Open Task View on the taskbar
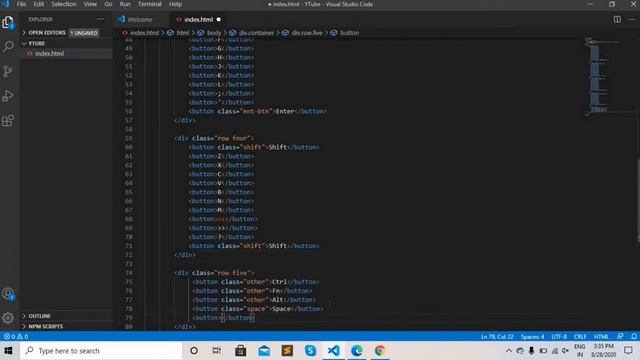640x360 pixels. [217, 351]
